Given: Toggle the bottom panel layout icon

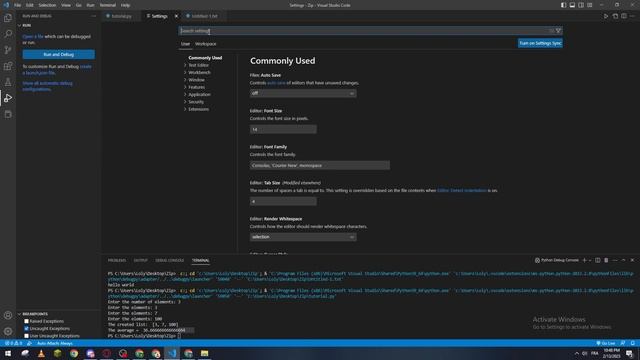Looking at the screenshot, I should point(572,5).
